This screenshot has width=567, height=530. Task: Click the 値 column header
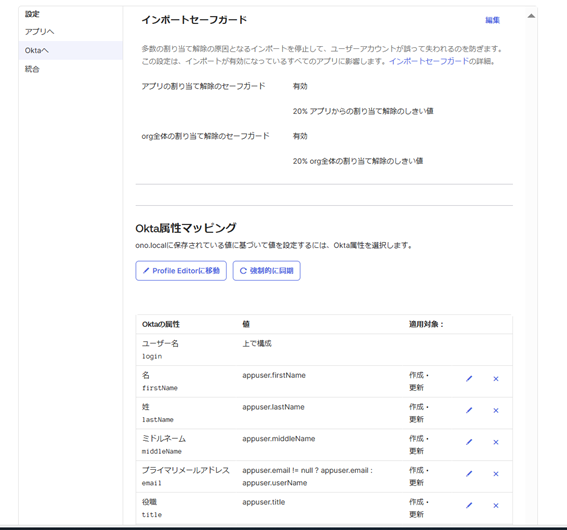(246, 324)
